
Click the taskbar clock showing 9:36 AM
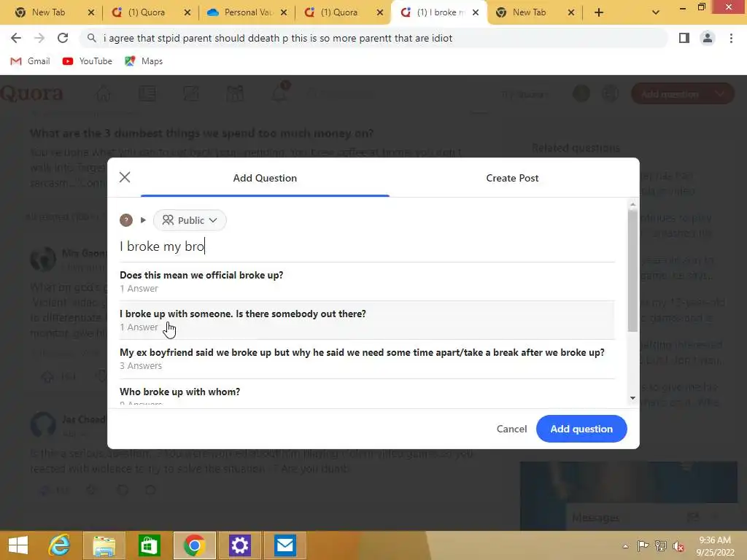click(715, 545)
